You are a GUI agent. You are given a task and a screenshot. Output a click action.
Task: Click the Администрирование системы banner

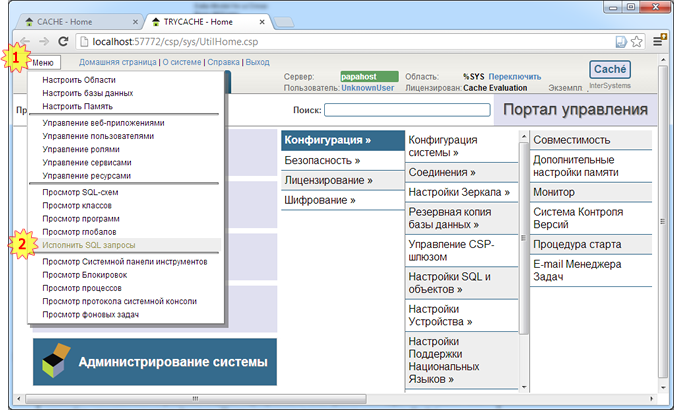point(155,362)
